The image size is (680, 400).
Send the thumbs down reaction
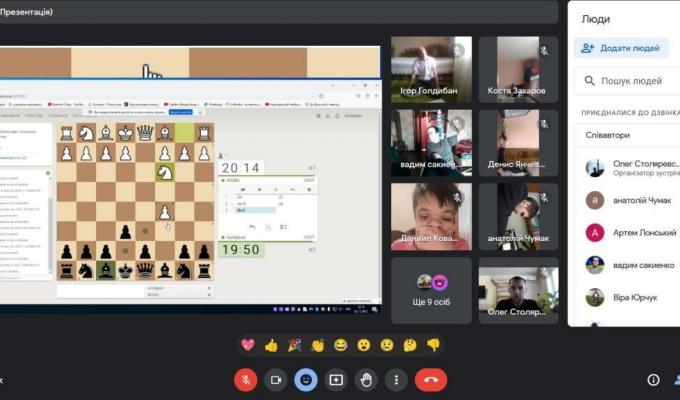(433, 345)
